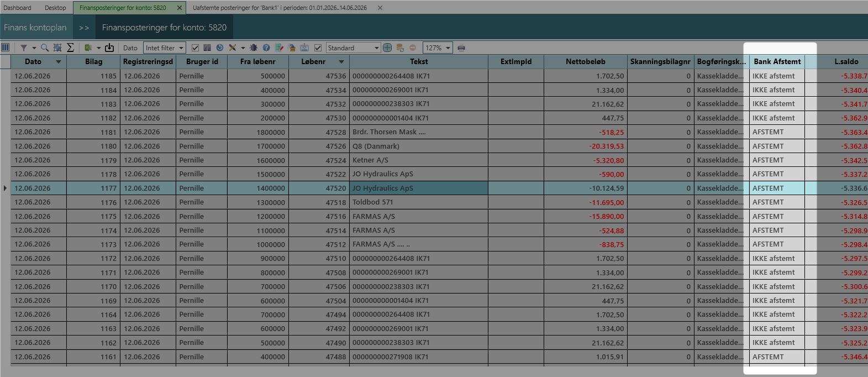Image resolution: width=868 pixels, height=377 pixels.
Task: Switch to the Dashboard tab
Action: [17, 8]
